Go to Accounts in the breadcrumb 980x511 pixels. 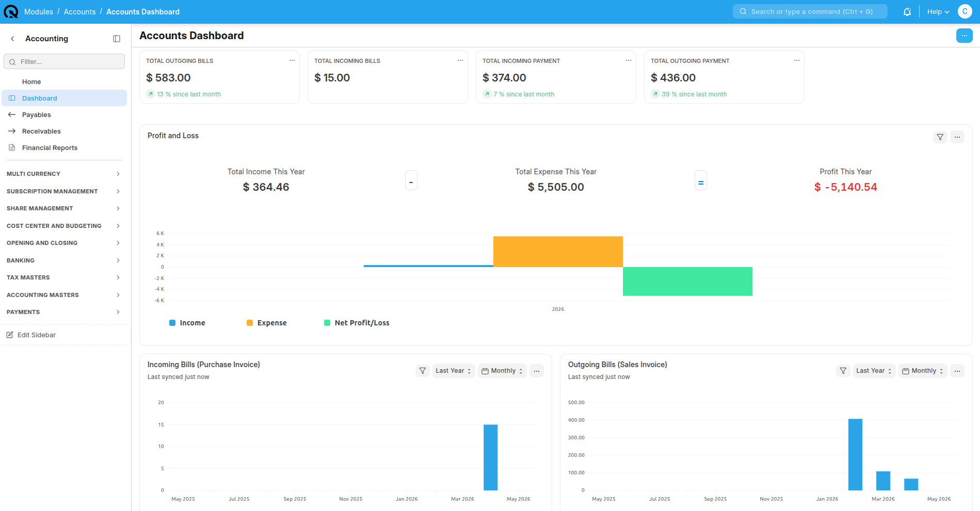[x=79, y=12]
